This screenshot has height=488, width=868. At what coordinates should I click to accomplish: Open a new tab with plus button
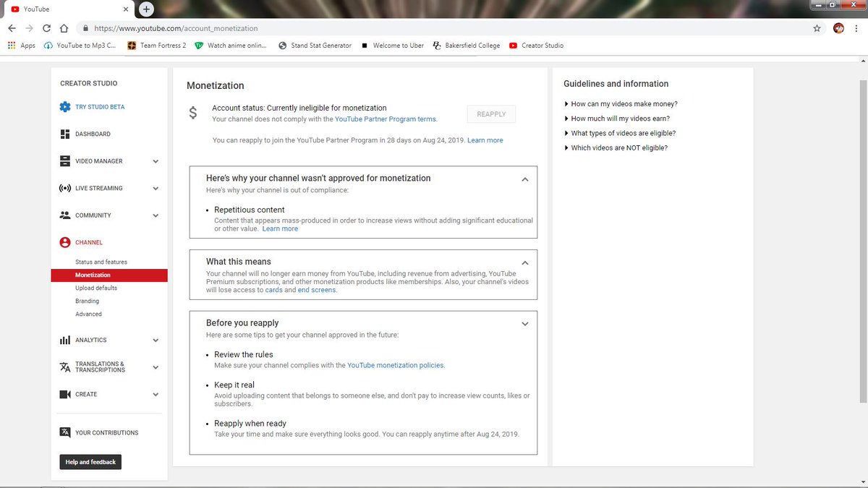click(x=146, y=9)
